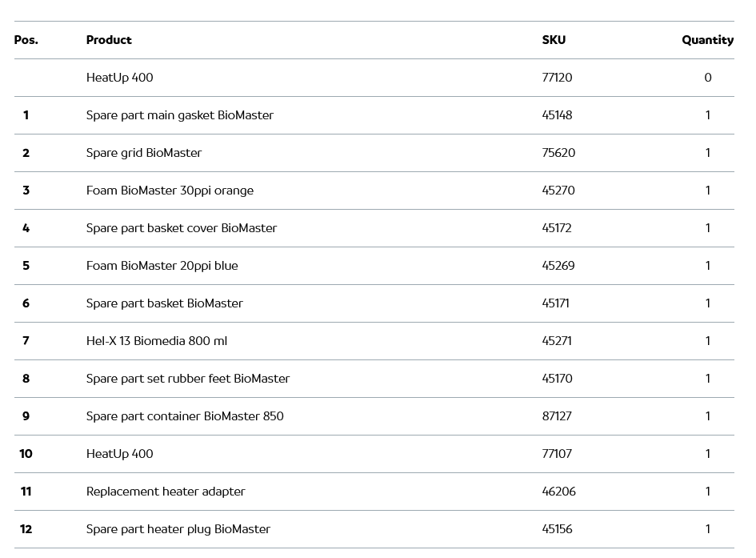Image resolution: width=756 pixels, height=558 pixels.
Task: Click the Product column header
Action: tap(109, 40)
